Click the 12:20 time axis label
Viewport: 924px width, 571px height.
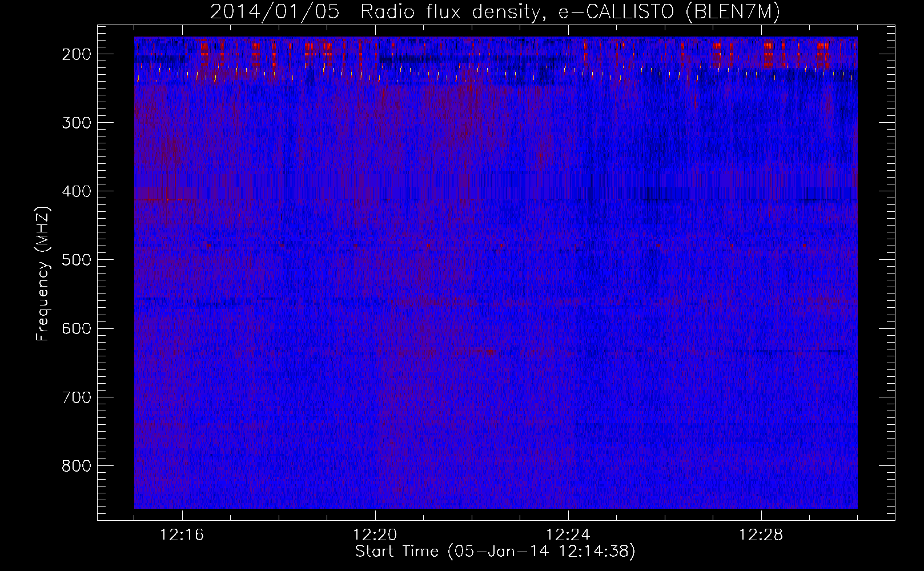click(375, 535)
